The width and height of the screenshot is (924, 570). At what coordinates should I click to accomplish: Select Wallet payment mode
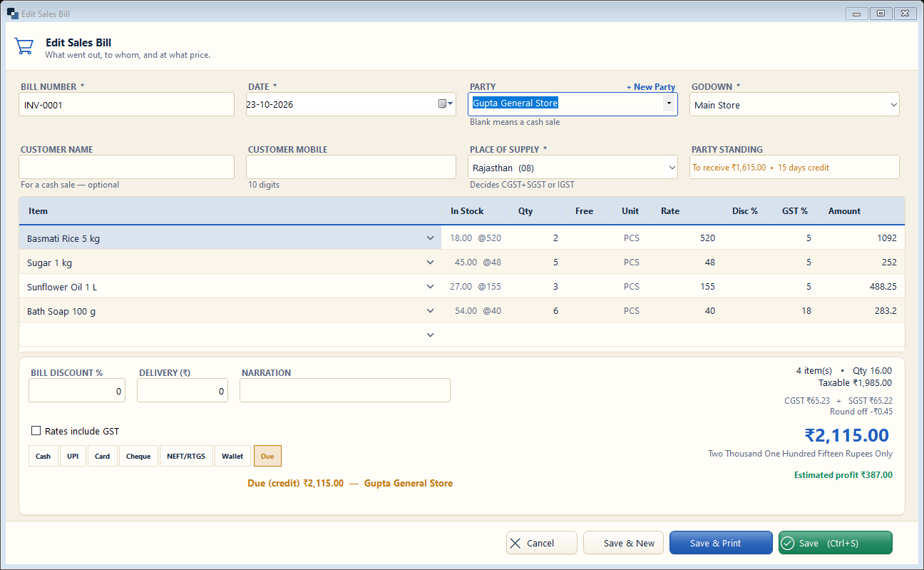point(232,456)
